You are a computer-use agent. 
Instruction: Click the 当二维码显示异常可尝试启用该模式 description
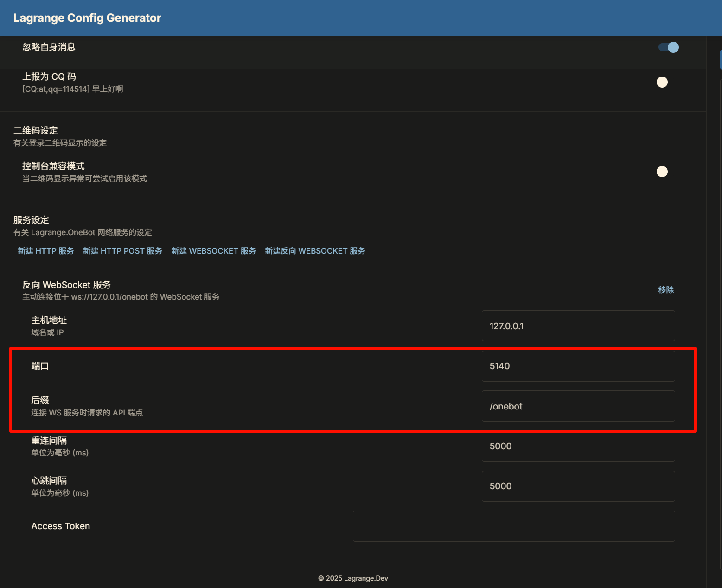(x=84, y=179)
